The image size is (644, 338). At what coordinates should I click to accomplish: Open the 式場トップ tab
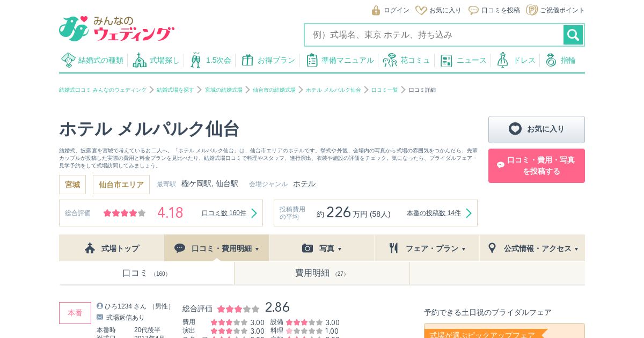[112, 248]
